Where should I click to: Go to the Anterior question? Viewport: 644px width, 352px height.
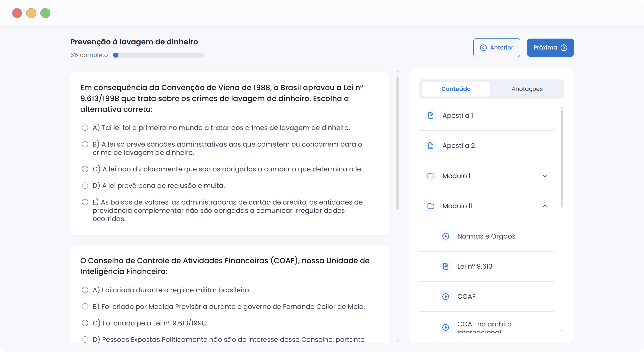pos(496,48)
